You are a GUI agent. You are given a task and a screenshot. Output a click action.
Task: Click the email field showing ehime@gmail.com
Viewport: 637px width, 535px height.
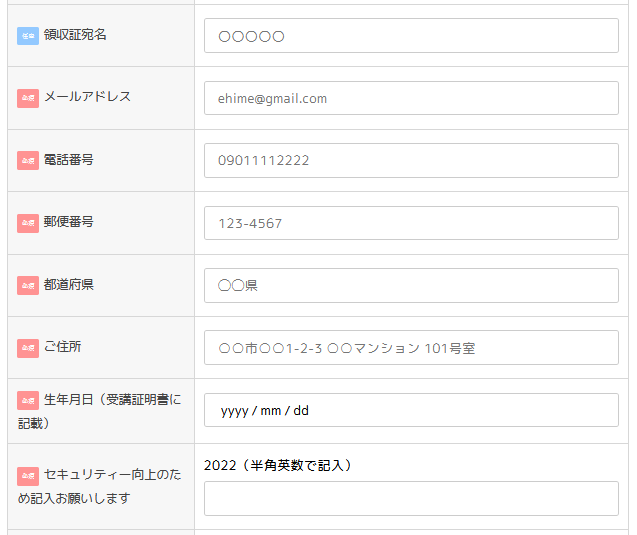pos(411,98)
